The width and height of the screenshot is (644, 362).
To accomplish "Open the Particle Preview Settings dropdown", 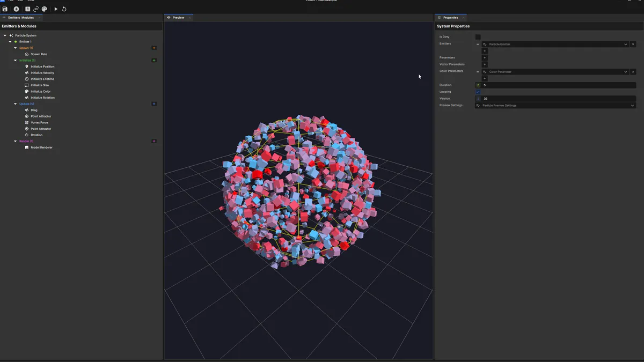I will coord(555,106).
